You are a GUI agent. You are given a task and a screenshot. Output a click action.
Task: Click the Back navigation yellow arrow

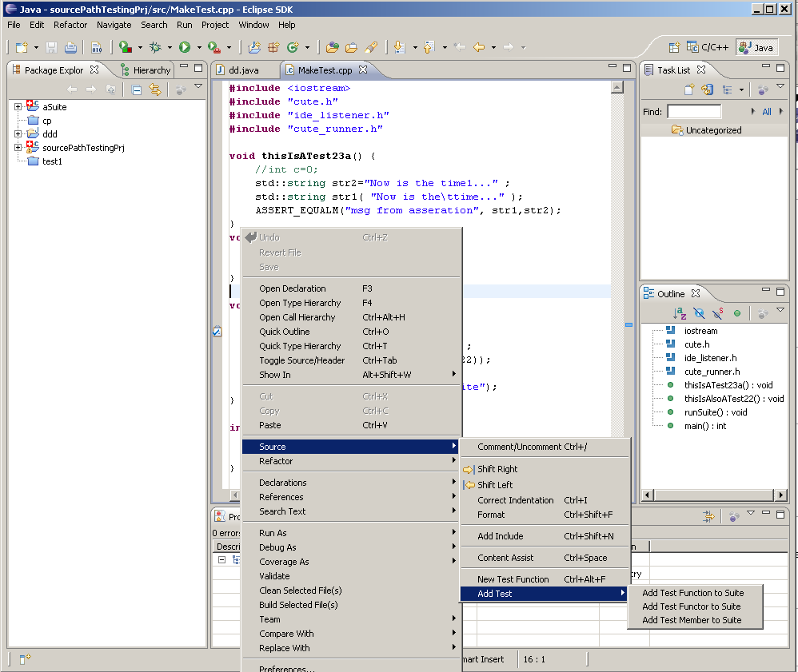pyautogui.click(x=479, y=47)
